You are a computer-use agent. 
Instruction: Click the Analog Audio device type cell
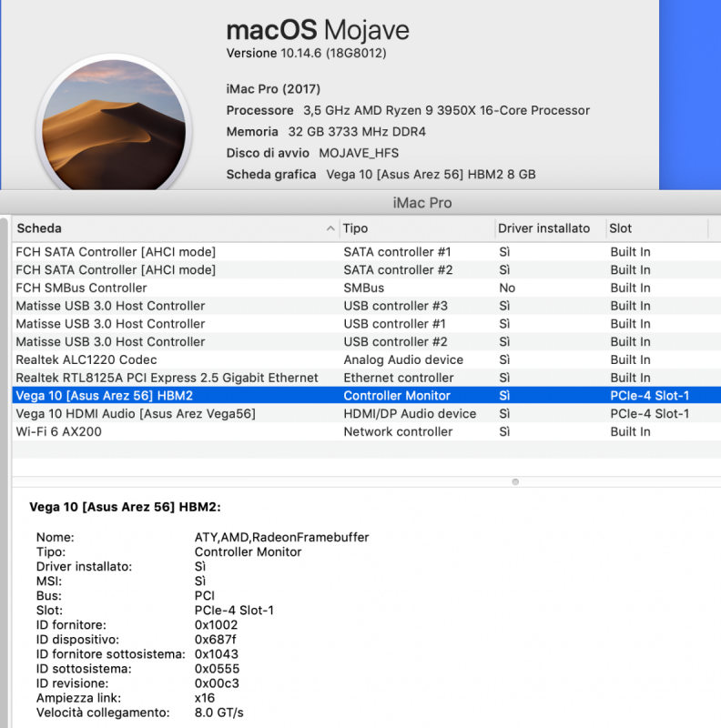click(403, 359)
